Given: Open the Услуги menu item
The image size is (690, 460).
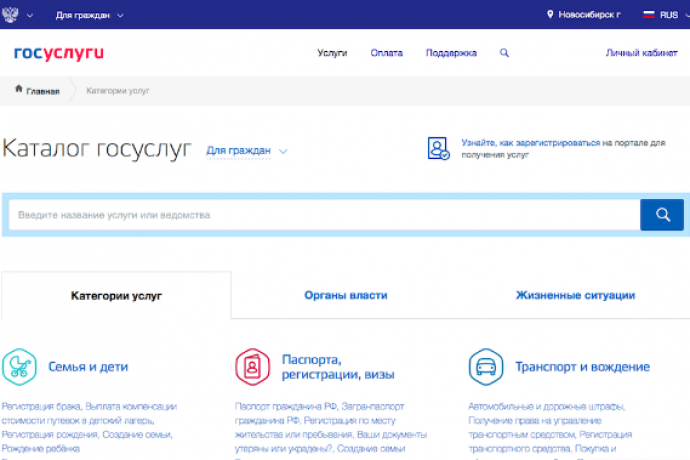Looking at the screenshot, I should [x=331, y=53].
